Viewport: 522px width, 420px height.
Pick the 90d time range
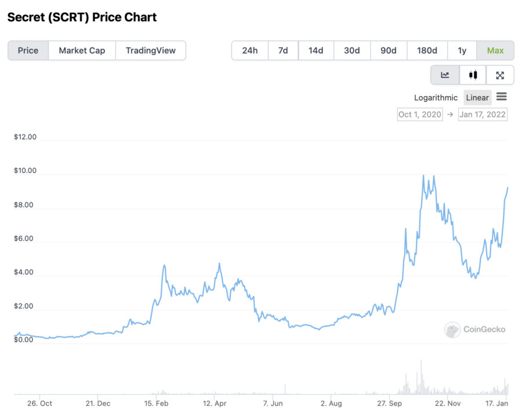pos(389,50)
